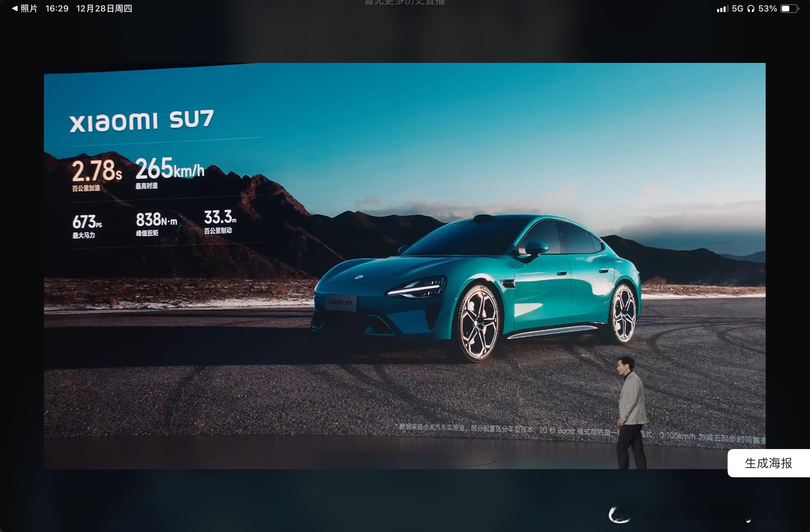Tap the 838N·m torque figure

(x=157, y=220)
